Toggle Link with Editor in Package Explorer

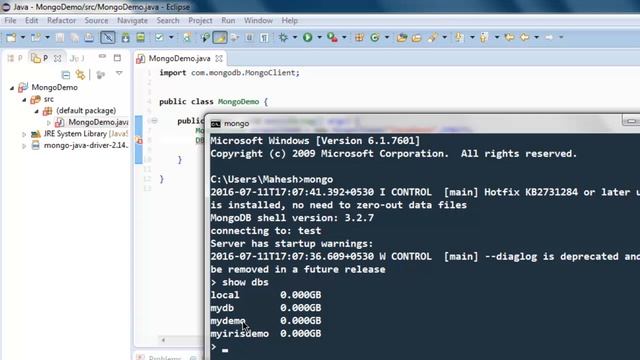click(x=80, y=75)
